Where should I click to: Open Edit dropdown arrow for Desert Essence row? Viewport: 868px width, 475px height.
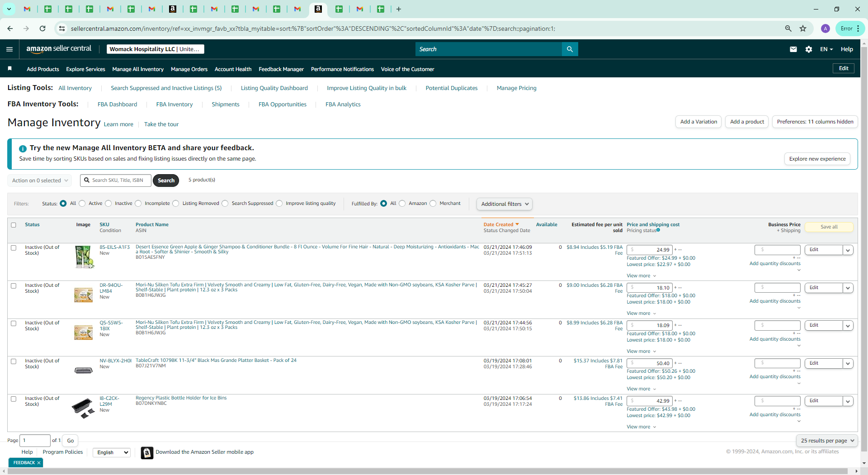tap(848, 250)
